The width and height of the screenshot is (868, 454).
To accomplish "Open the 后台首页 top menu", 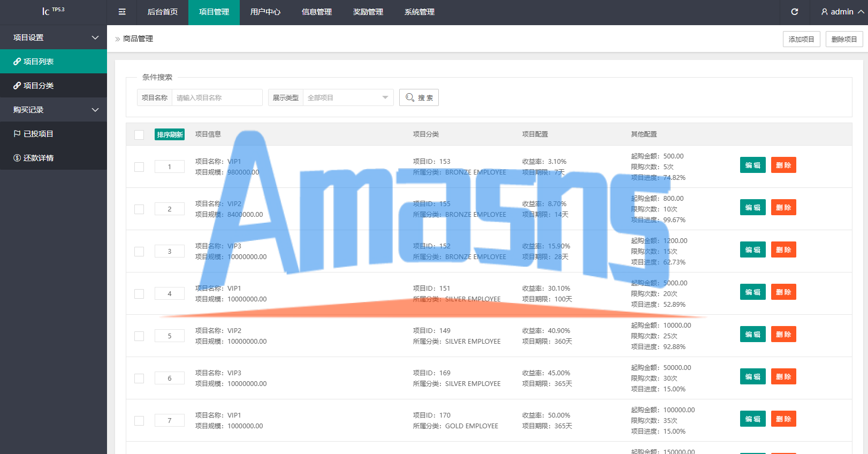I will point(163,12).
